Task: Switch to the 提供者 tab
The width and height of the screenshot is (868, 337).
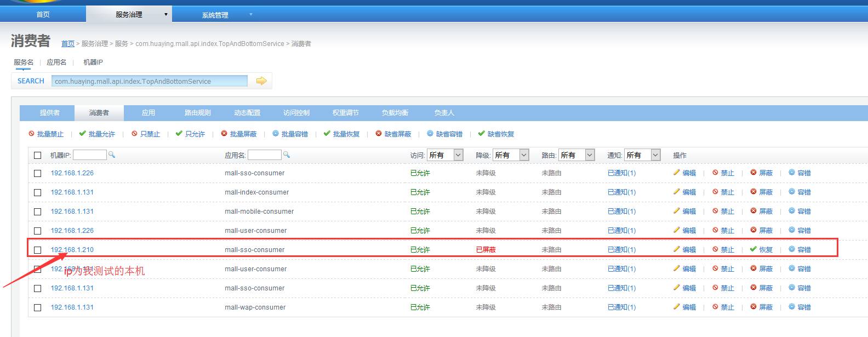Action: [50, 113]
